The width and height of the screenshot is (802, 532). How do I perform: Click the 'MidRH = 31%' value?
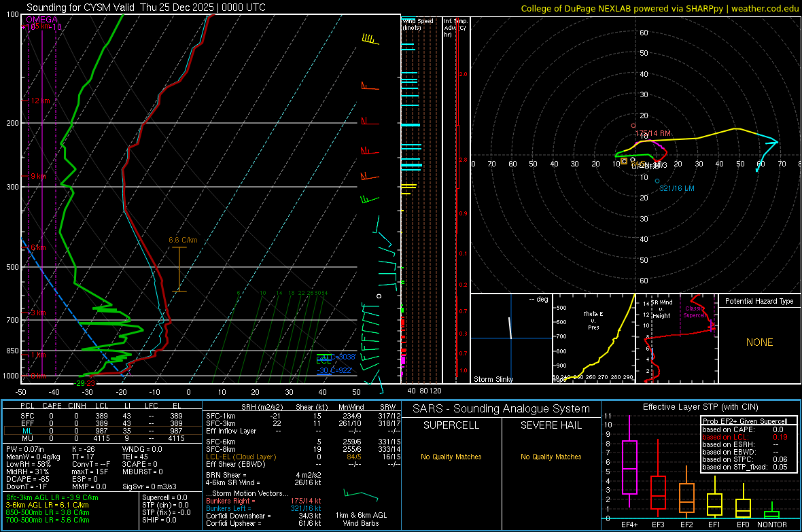point(28,472)
